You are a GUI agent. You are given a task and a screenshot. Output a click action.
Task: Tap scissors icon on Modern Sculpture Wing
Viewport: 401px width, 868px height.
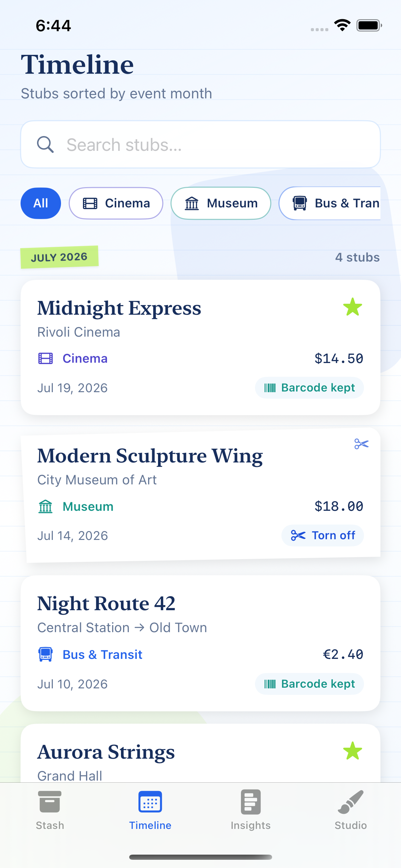(361, 444)
